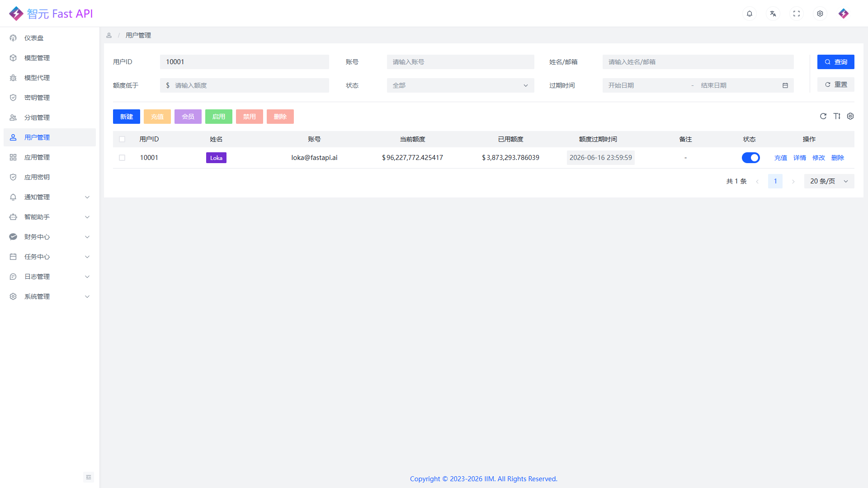Open the notifications bell icon
The image size is (868, 488).
tap(750, 14)
